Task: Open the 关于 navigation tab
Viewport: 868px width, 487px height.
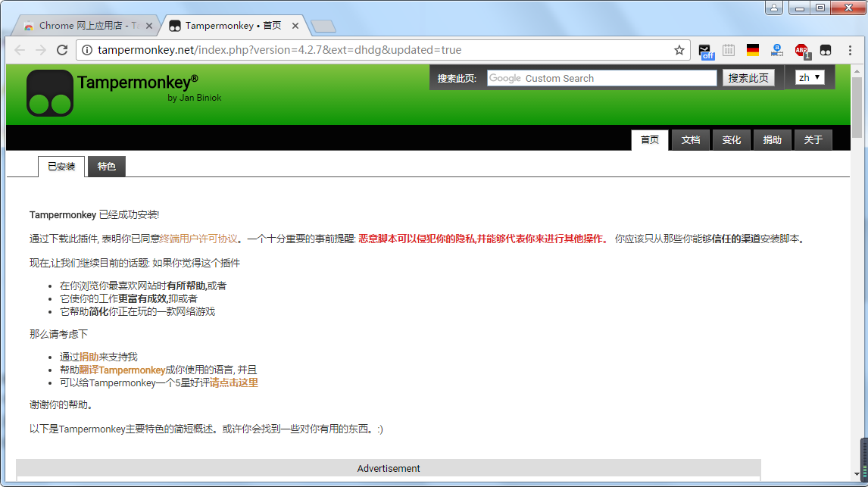Action: 813,140
